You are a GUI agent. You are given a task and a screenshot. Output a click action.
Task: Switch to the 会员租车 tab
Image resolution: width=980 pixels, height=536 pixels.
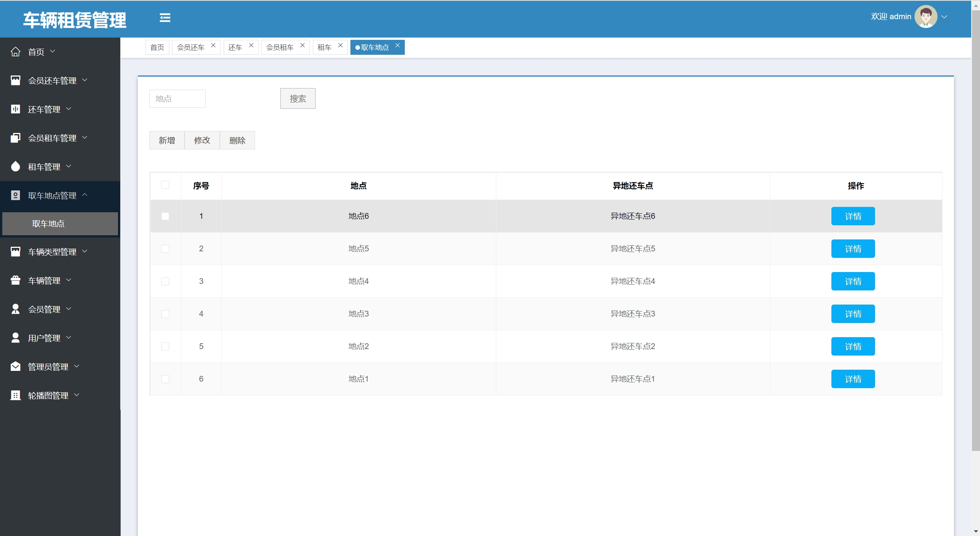(x=280, y=47)
